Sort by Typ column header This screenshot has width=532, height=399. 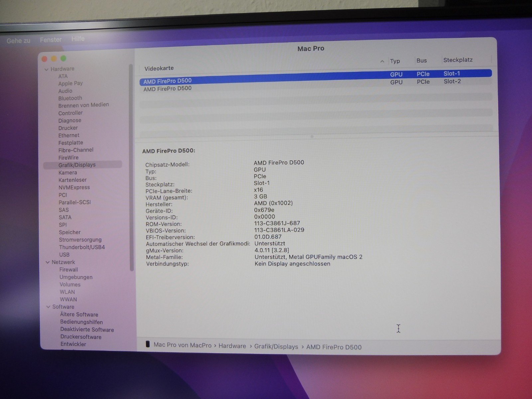coord(395,61)
